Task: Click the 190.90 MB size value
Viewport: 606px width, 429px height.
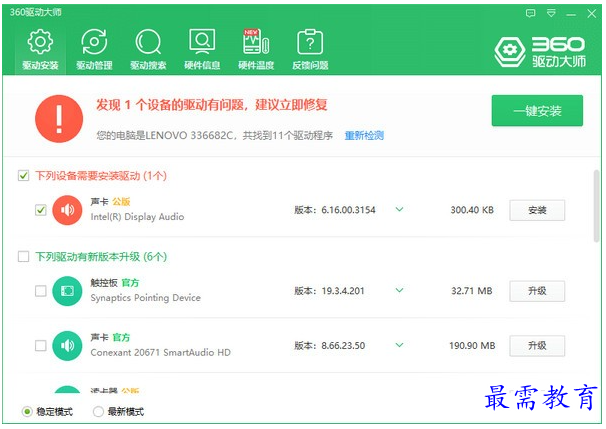Action: click(x=472, y=346)
